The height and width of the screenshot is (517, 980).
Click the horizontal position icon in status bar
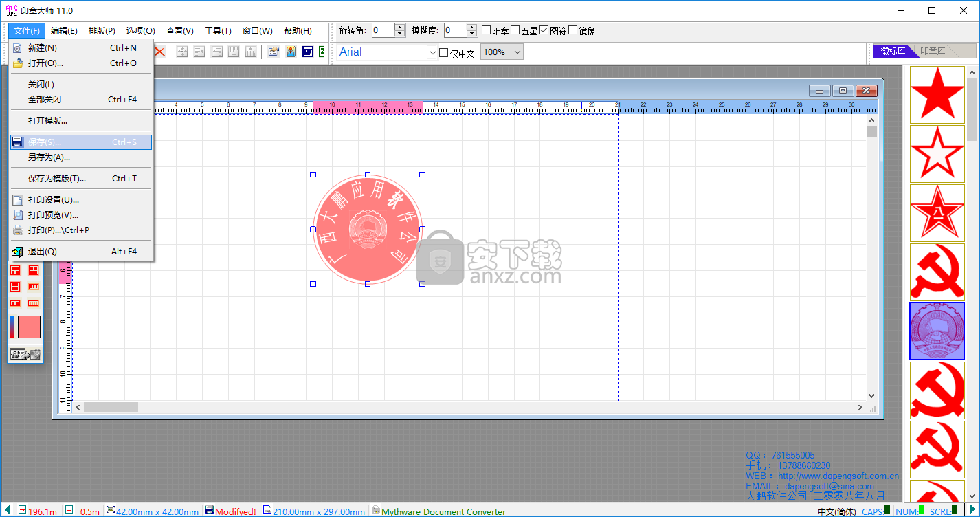pyautogui.click(x=23, y=510)
